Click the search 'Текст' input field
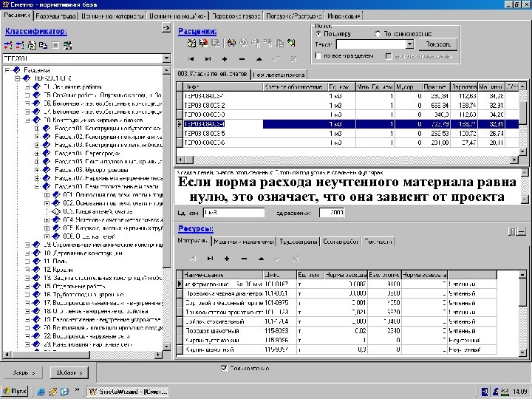The image size is (532, 399). [x=371, y=44]
